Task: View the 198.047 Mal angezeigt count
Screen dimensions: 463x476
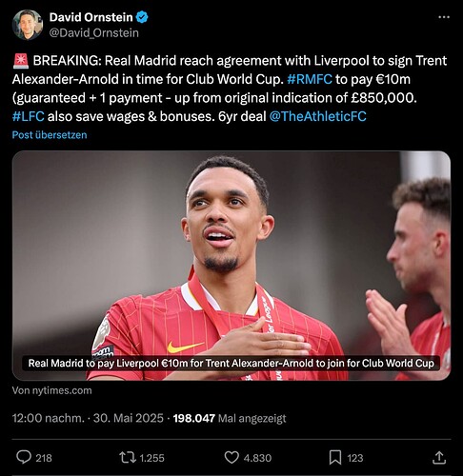Action: click(230, 418)
